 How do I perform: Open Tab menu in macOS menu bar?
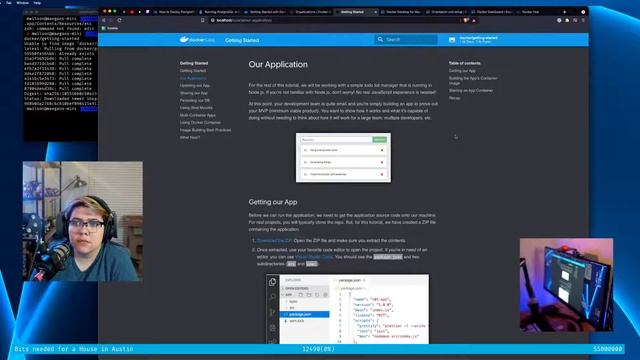point(9,2)
